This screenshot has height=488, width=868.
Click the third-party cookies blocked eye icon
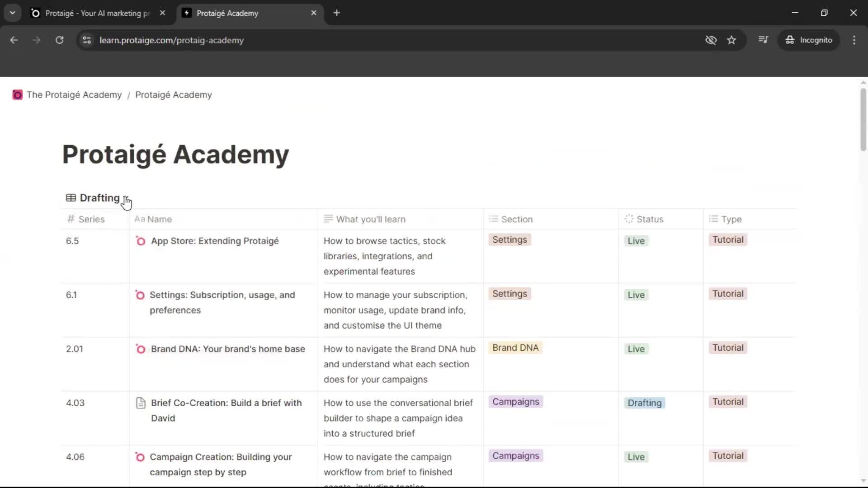point(711,40)
